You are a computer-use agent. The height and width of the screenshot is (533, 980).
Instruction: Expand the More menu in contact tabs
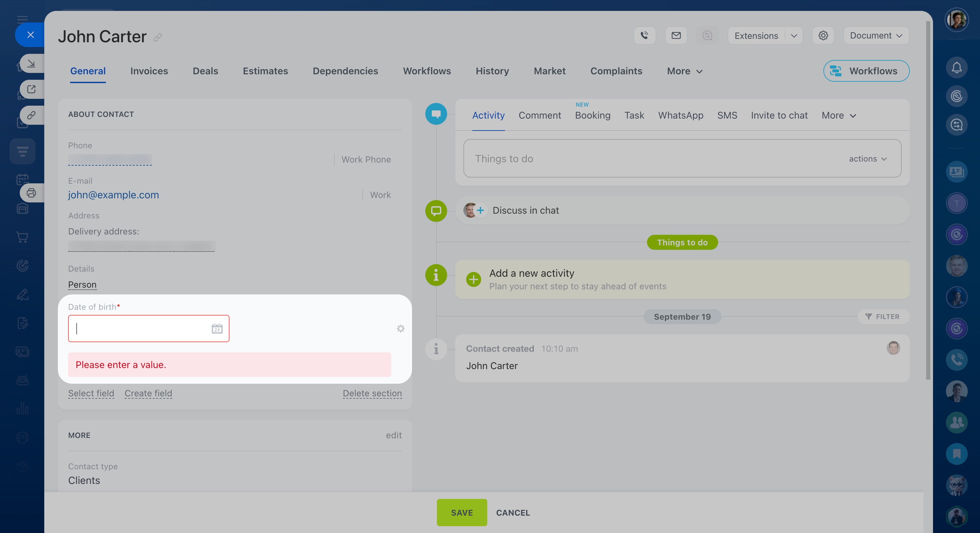[684, 71]
